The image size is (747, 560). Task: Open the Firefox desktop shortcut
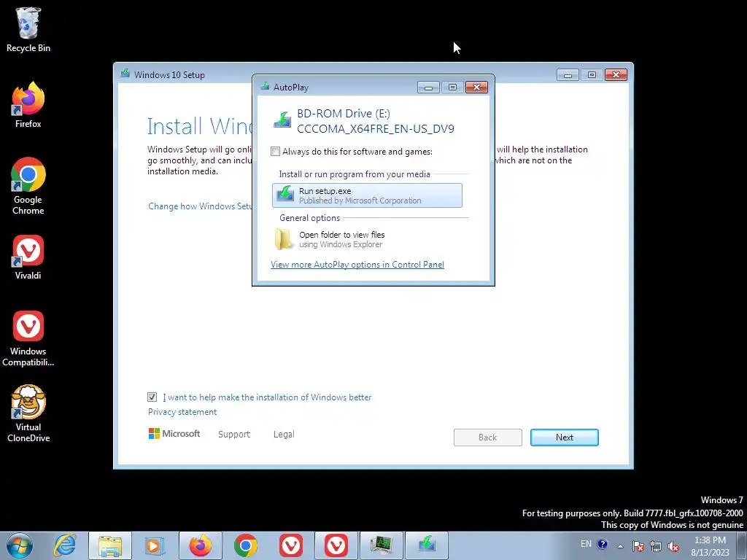coord(28,105)
